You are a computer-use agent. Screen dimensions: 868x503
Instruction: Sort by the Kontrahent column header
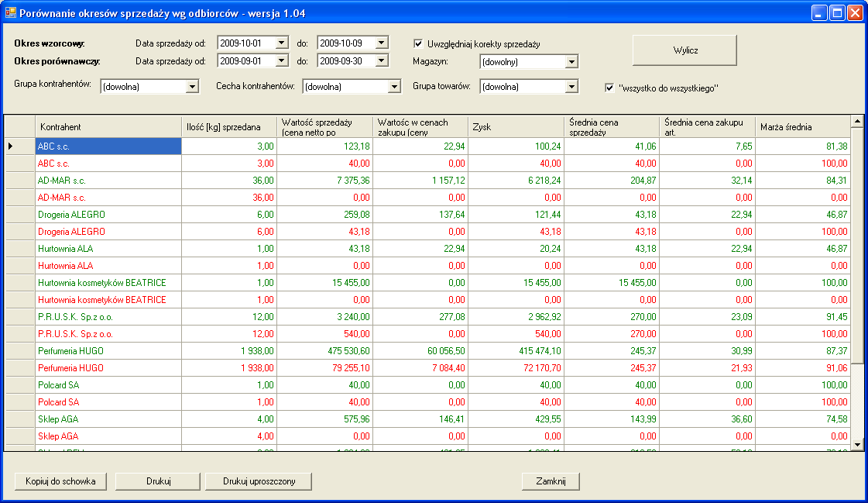108,127
